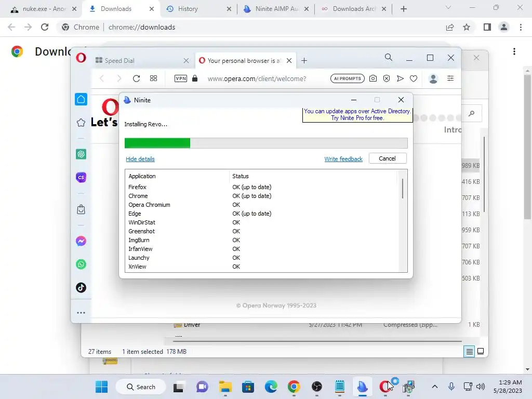532x399 pixels.
Task: Open the Write feedback link in Ninite
Action: pyautogui.click(x=343, y=159)
